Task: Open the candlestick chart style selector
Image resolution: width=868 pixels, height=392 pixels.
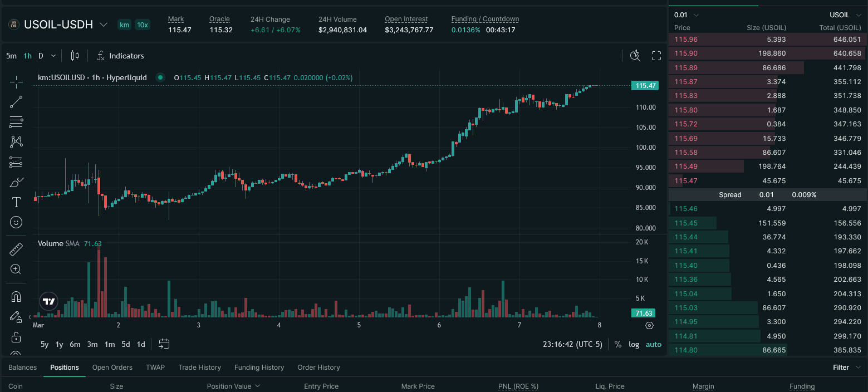Action: click(x=75, y=56)
